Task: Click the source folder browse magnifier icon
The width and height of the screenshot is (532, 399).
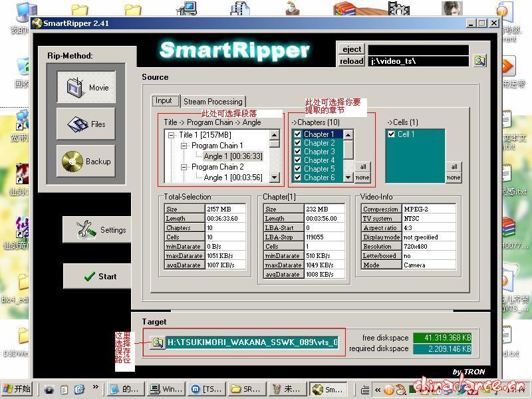Action: (479, 61)
